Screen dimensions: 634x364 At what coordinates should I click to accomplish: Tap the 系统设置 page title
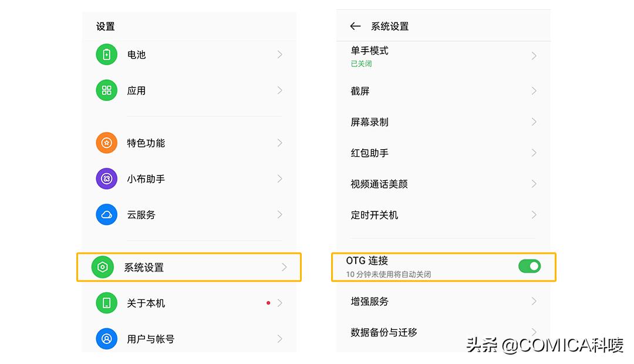[389, 26]
